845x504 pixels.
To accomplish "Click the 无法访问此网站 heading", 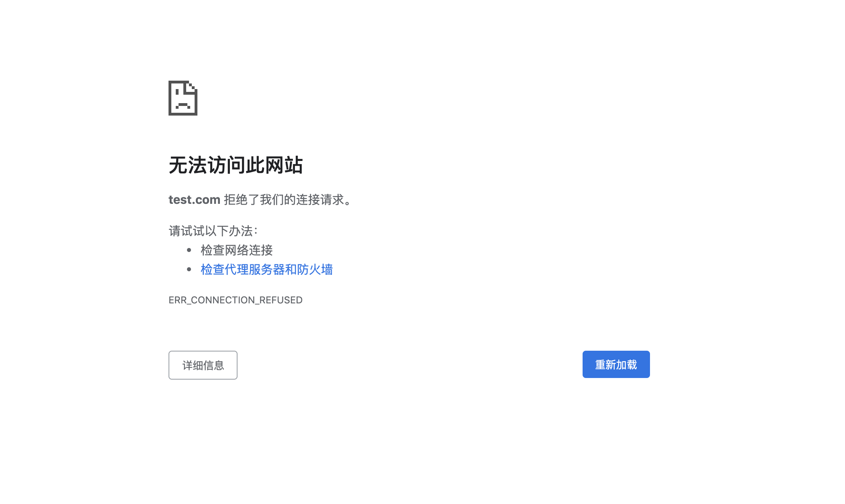I will coord(236,165).
